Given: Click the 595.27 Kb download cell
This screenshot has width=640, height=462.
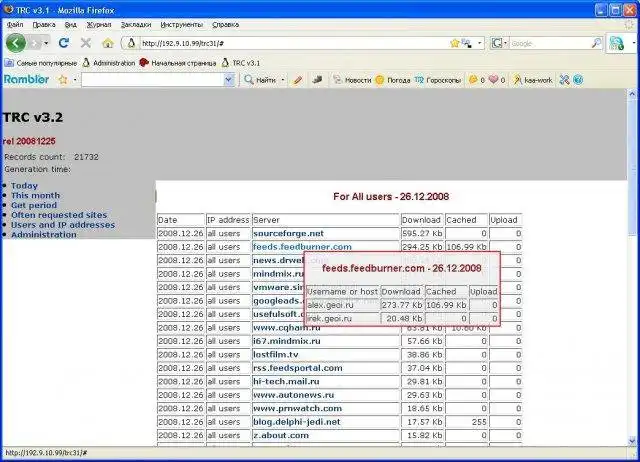Looking at the screenshot, I should 422,233.
